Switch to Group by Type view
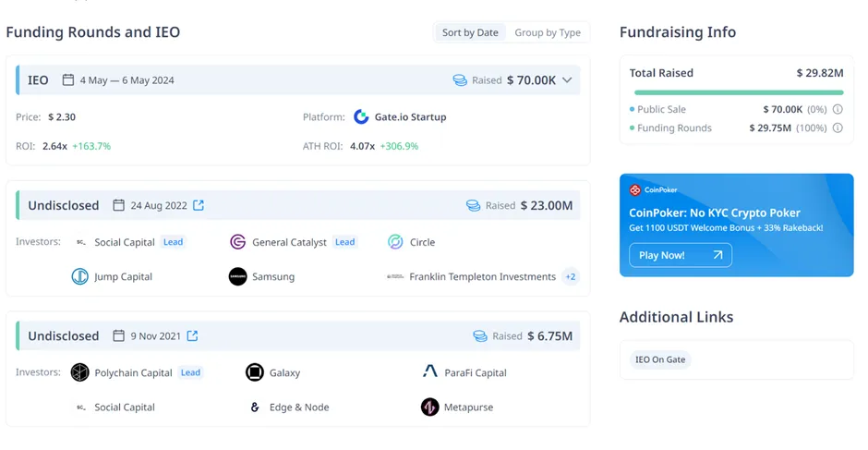 pos(548,32)
